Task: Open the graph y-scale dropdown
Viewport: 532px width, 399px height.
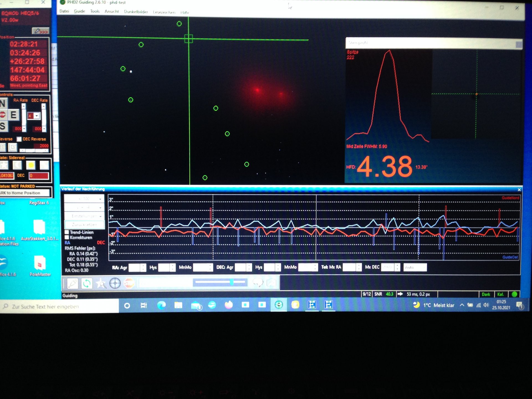Action: (x=84, y=207)
